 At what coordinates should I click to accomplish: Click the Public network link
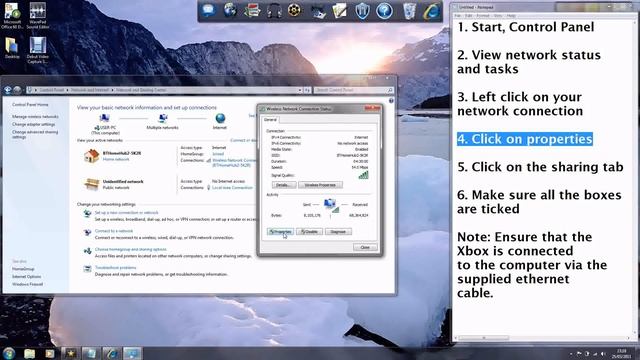pyautogui.click(x=116, y=187)
